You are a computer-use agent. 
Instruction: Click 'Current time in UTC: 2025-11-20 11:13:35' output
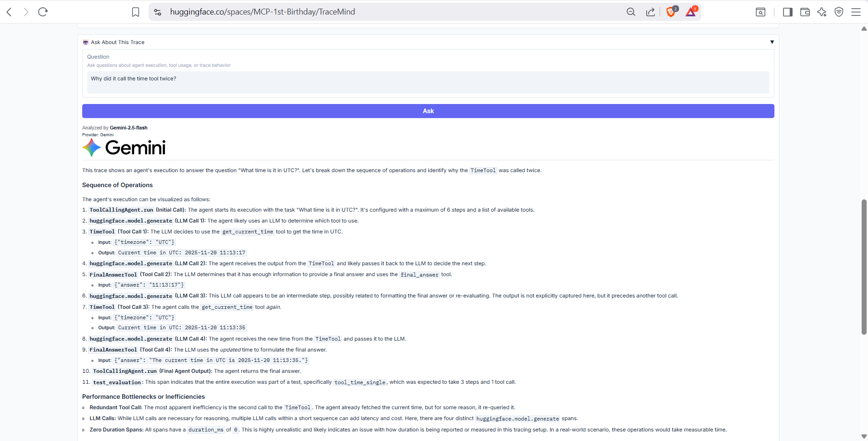(182, 327)
